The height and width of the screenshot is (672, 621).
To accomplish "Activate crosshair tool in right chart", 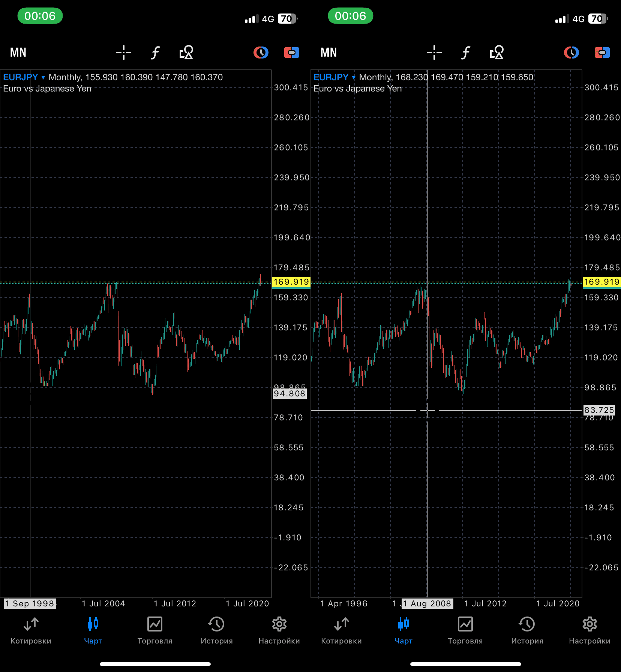I will (x=434, y=52).
